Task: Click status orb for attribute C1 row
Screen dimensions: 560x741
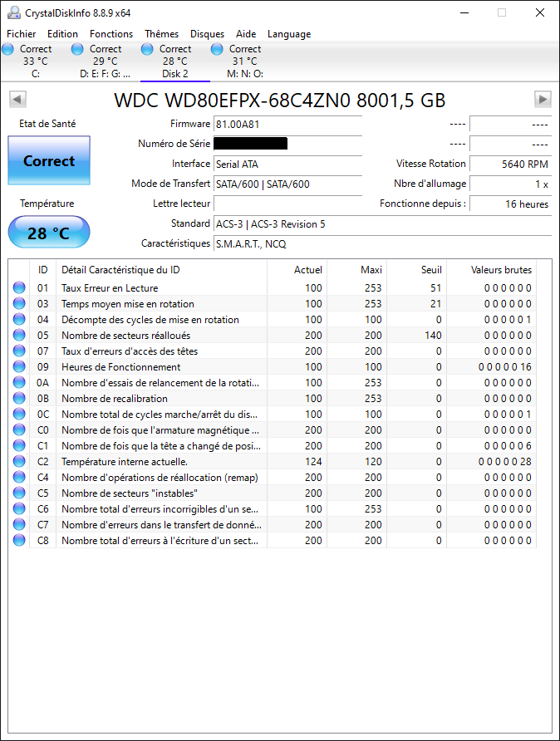Action: (19, 445)
